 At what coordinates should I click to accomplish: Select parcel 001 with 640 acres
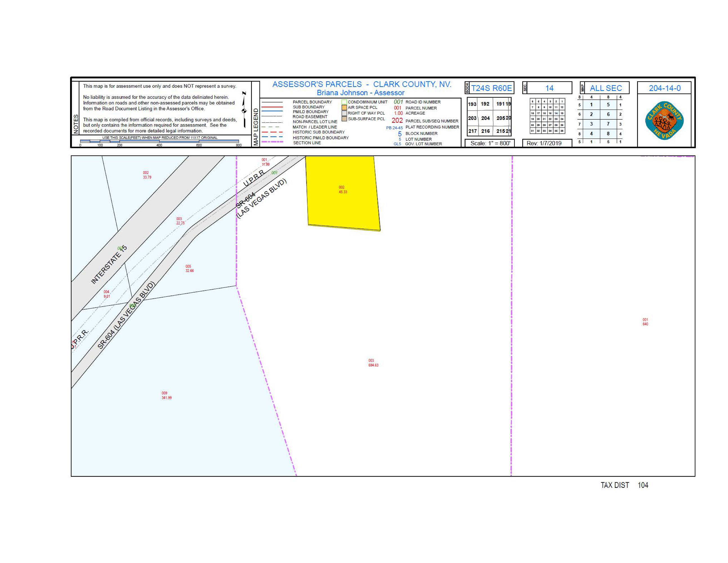(x=645, y=322)
